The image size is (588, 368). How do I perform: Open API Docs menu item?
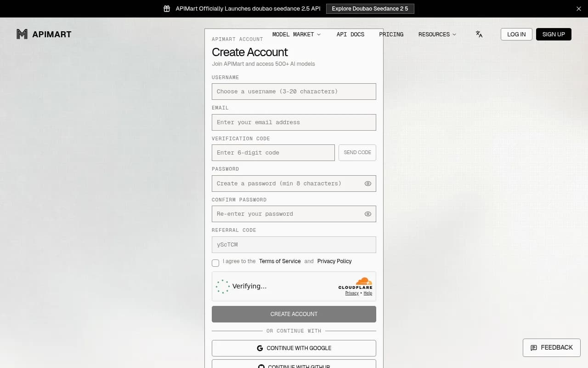pos(351,34)
